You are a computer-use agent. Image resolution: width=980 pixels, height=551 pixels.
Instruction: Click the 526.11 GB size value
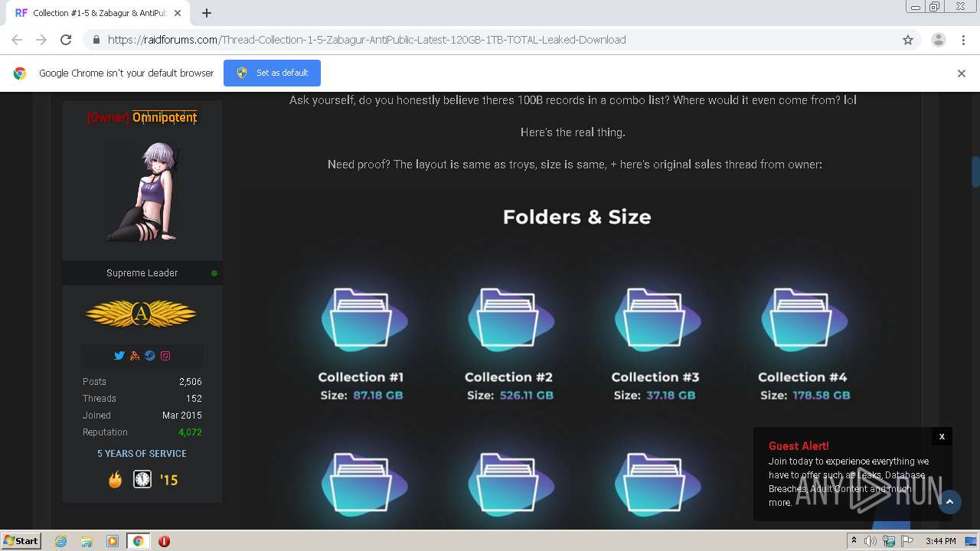pos(526,396)
